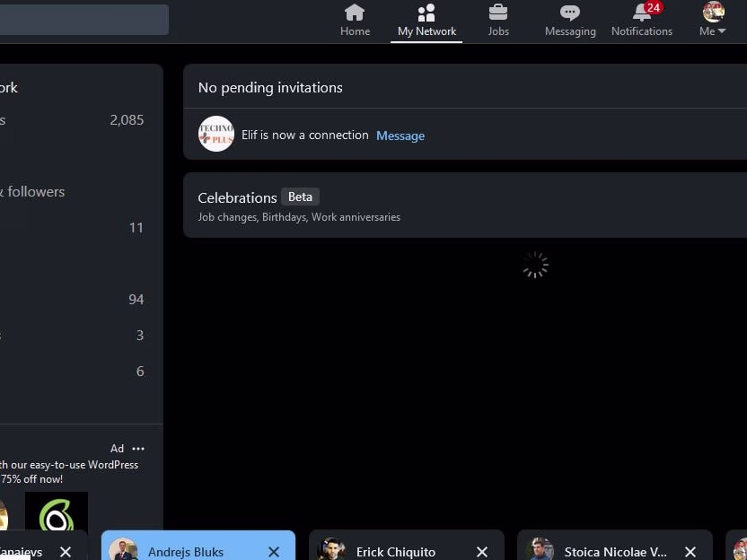
Task: Open connections count 2,085
Action: click(127, 120)
